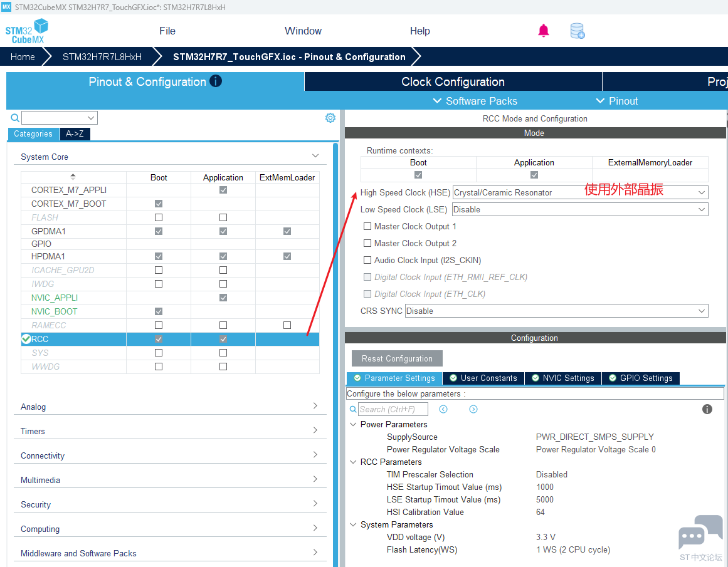Viewport: 728px width, 567px height.
Task: Open the File menu
Action: [x=167, y=31]
